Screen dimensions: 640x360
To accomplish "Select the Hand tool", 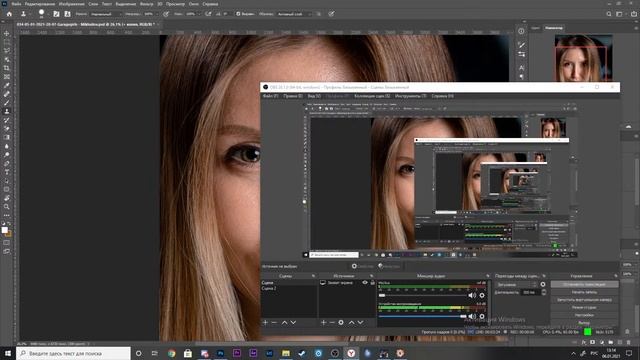I will [x=7, y=198].
